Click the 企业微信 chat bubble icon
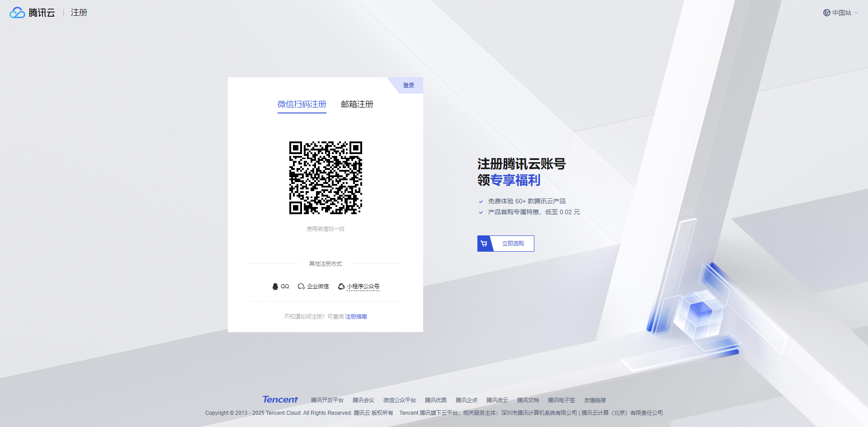This screenshot has height=427, width=868. (x=301, y=286)
